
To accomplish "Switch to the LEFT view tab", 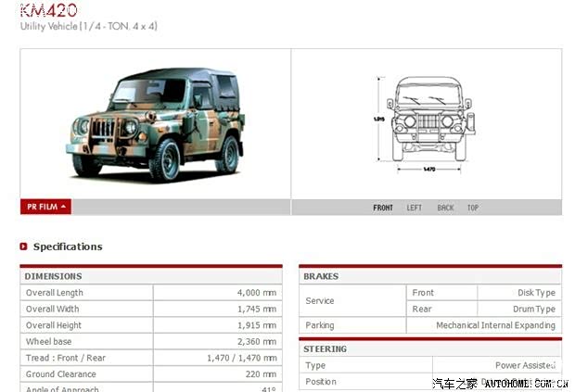I will 414,208.
